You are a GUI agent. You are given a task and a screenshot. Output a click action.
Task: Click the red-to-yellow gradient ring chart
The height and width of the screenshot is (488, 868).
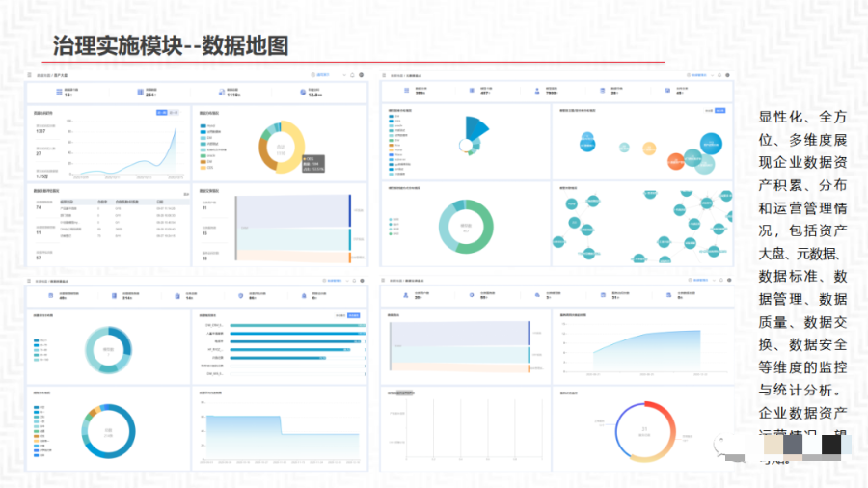645,431
